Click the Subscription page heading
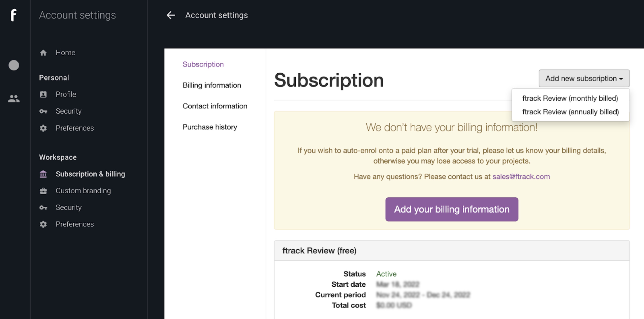This screenshot has width=644, height=319. point(329,80)
